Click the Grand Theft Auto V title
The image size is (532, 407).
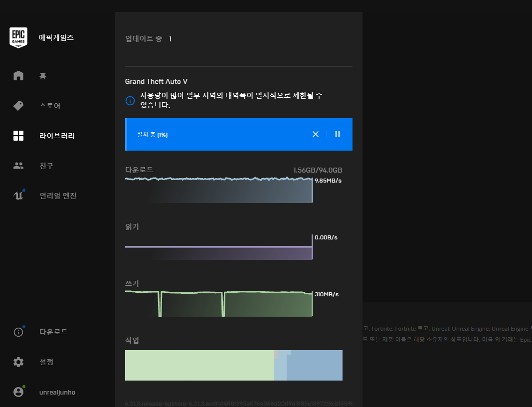click(x=157, y=81)
